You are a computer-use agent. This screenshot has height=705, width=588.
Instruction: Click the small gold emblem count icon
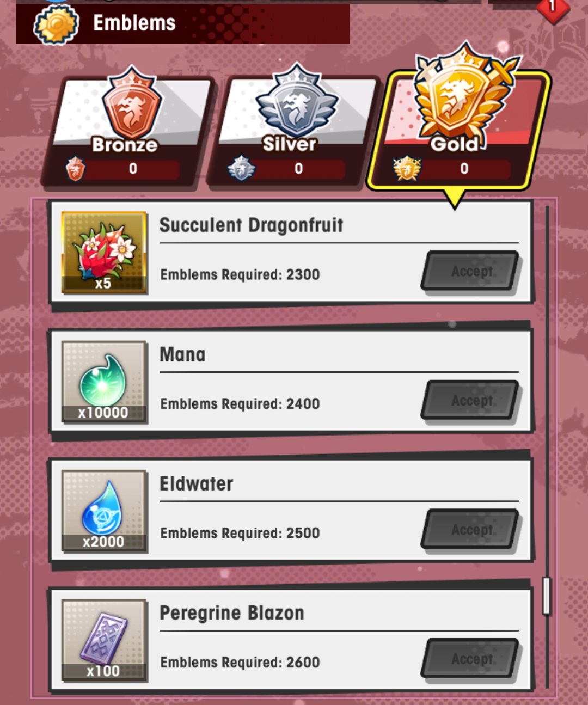407,169
